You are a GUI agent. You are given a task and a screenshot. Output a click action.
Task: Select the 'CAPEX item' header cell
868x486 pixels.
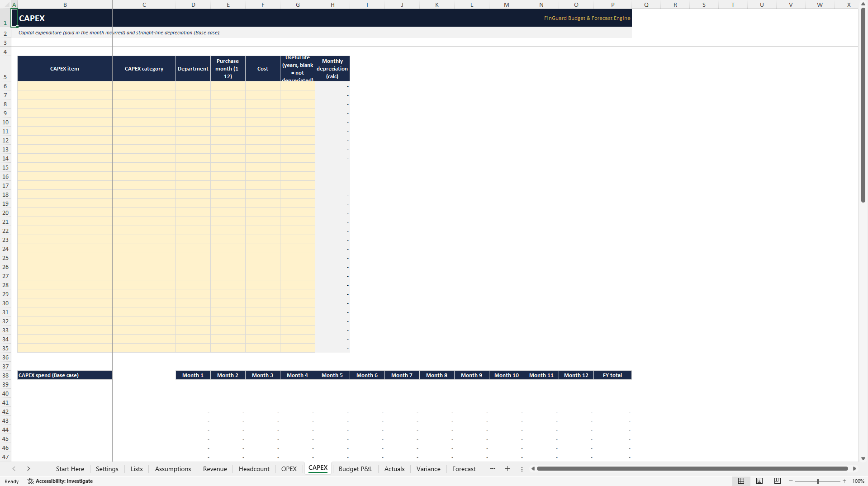[65, 69]
